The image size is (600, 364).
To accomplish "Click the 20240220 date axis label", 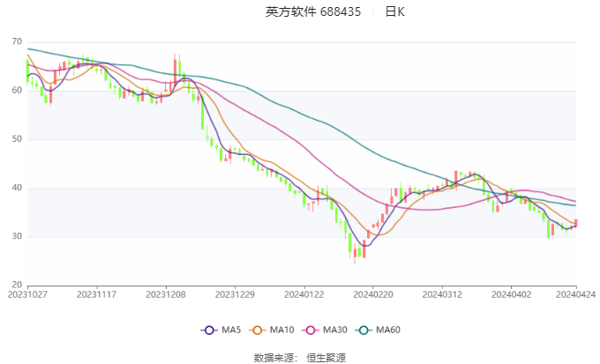I will [x=373, y=294].
